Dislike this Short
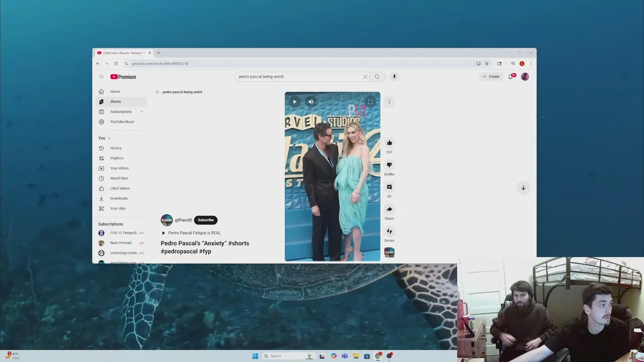 pos(389,165)
